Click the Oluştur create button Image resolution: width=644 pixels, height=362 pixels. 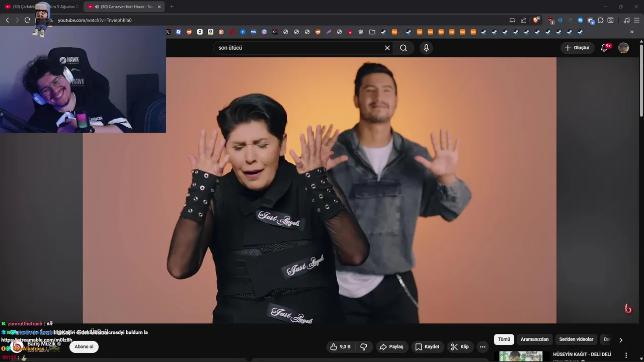[577, 48]
